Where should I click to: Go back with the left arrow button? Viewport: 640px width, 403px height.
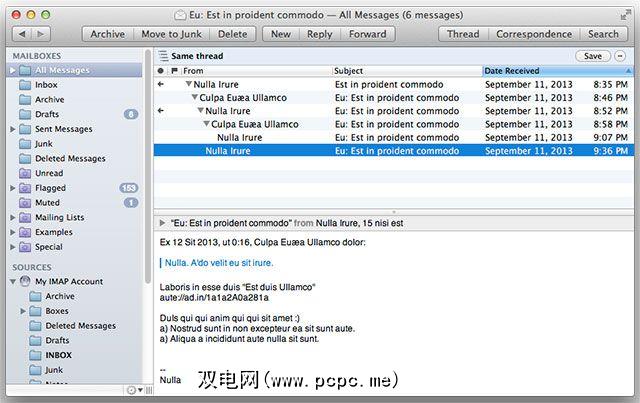(x=22, y=34)
